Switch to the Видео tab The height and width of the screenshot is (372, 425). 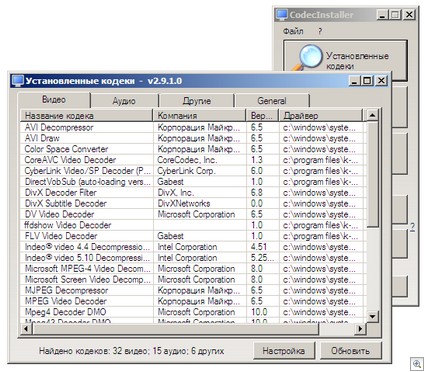pyautogui.click(x=54, y=100)
